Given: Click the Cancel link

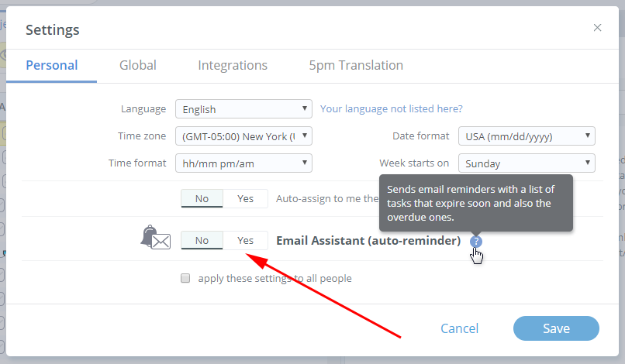Looking at the screenshot, I should point(459,328).
